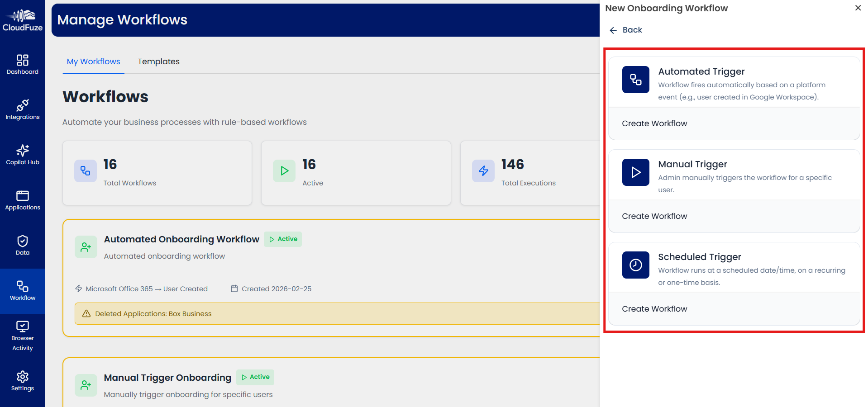Select the Integrations sidebar icon
This screenshot has width=868, height=407.
[x=23, y=109]
